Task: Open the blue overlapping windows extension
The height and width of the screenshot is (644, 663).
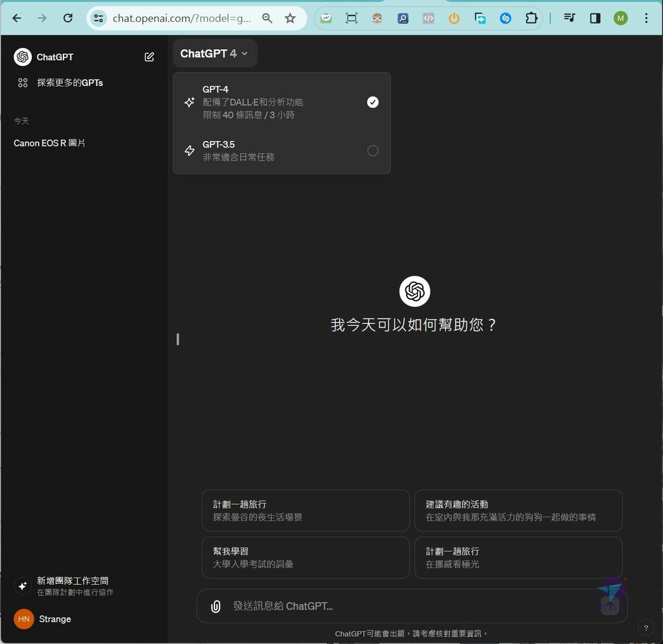Action: pos(480,18)
